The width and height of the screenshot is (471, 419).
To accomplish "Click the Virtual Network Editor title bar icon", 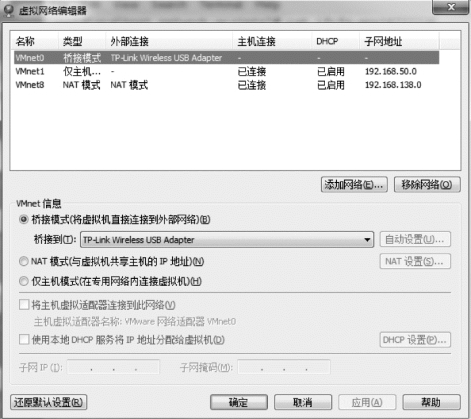I will tap(8, 11).
